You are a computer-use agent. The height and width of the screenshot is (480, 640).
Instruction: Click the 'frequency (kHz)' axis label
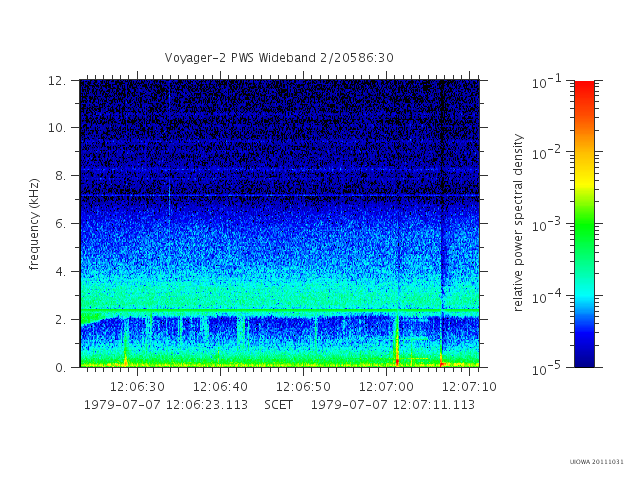pyautogui.click(x=34, y=224)
